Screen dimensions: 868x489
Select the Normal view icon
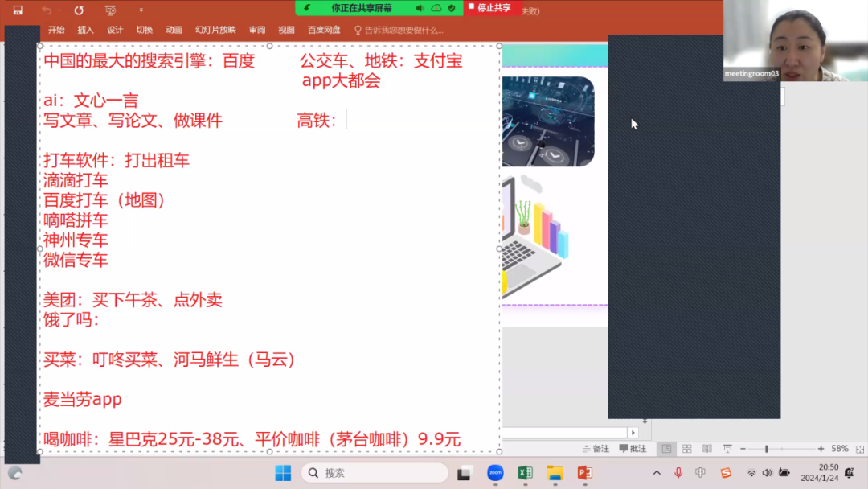[667, 449]
